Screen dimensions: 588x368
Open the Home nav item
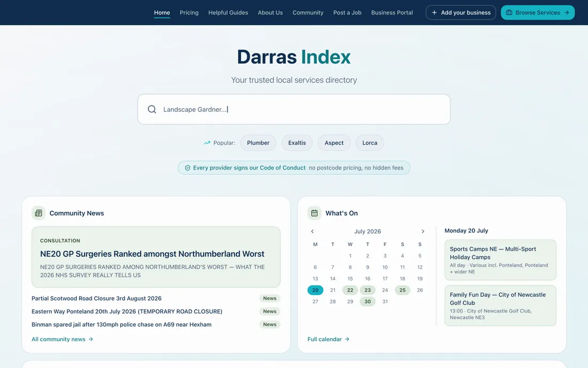click(162, 12)
